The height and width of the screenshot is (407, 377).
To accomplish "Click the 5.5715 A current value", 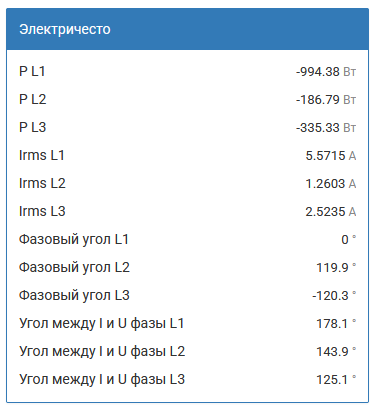I will 331,156.
